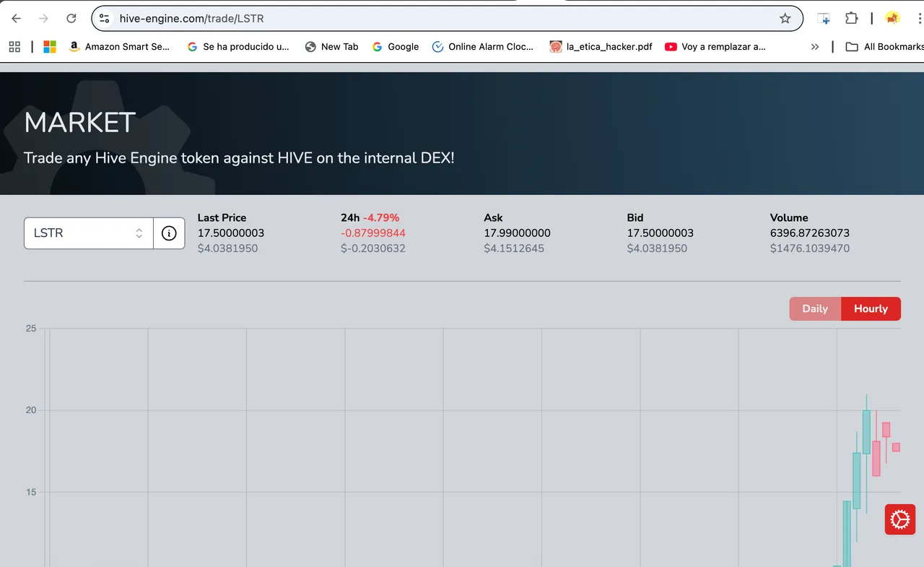
Task: Open the apps grid in bookmarks bar
Action: point(14,47)
